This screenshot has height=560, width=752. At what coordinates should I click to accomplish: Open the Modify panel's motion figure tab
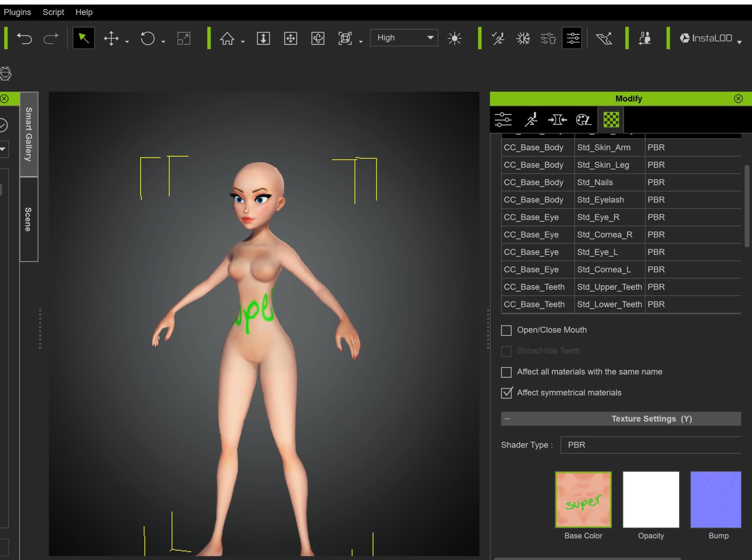[x=531, y=120]
